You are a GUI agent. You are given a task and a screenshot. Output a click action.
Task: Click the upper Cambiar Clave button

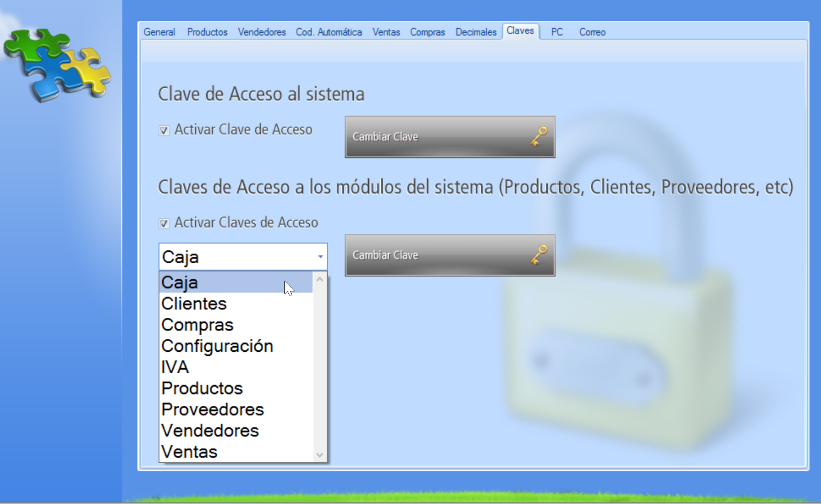(450, 137)
